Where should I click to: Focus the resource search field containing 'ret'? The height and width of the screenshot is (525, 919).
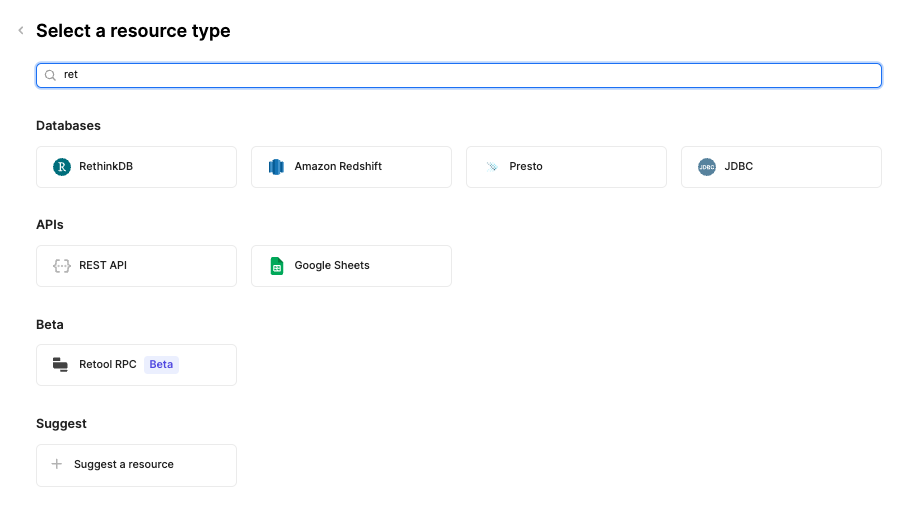(459, 76)
